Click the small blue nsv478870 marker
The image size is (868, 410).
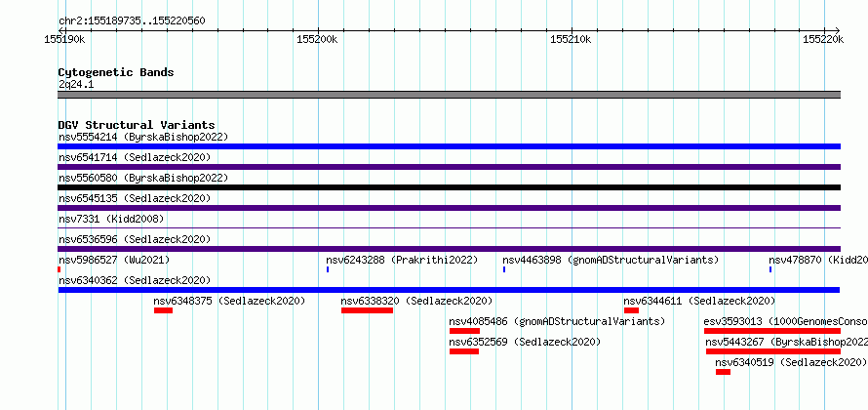pyautogui.click(x=770, y=269)
